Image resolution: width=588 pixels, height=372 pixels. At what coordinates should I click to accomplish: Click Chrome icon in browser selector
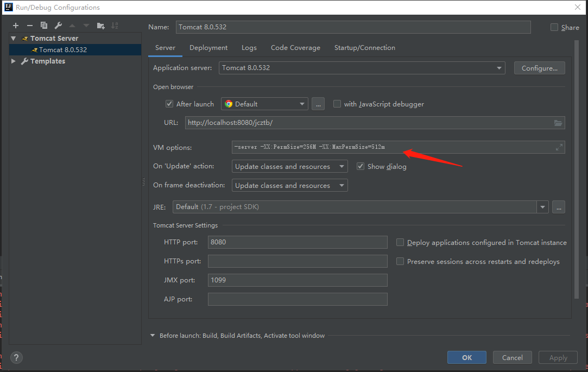click(229, 104)
